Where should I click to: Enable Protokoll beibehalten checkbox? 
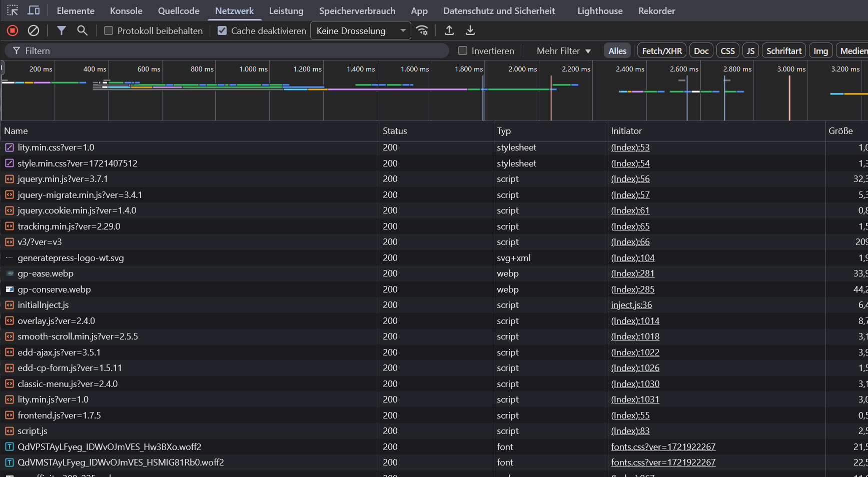tap(109, 30)
